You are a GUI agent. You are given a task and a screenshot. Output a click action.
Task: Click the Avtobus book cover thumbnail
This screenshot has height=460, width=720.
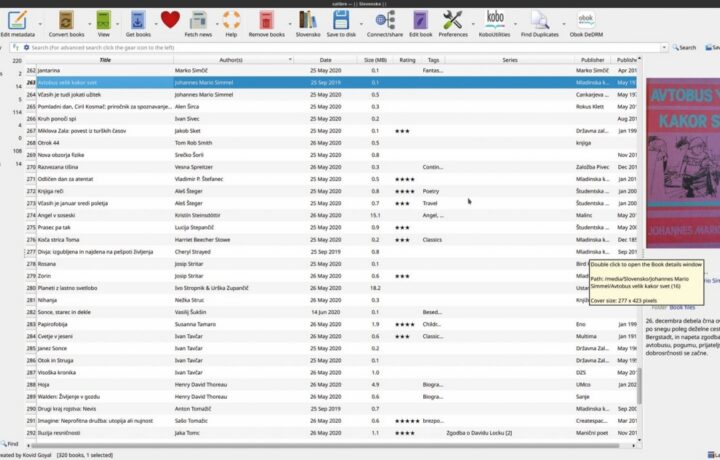click(x=683, y=163)
